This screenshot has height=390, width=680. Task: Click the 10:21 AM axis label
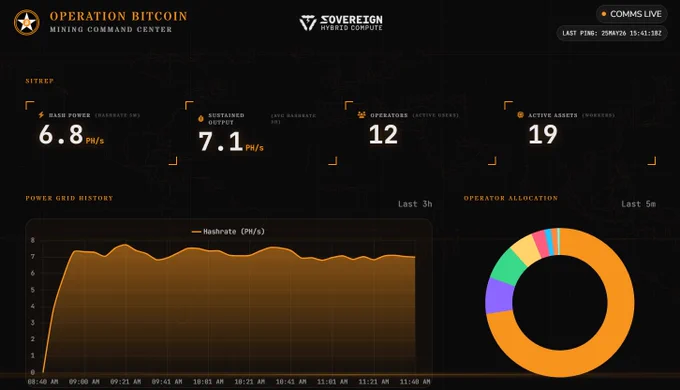click(249, 382)
